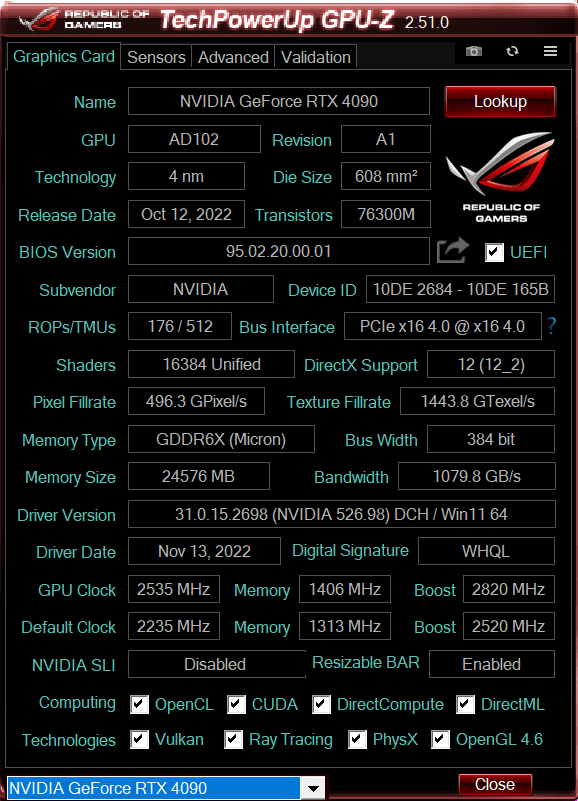Switch to the Validation tab
Image resolution: width=578 pixels, height=801 pixels.
pyautogui.click(x=316, y=57)
